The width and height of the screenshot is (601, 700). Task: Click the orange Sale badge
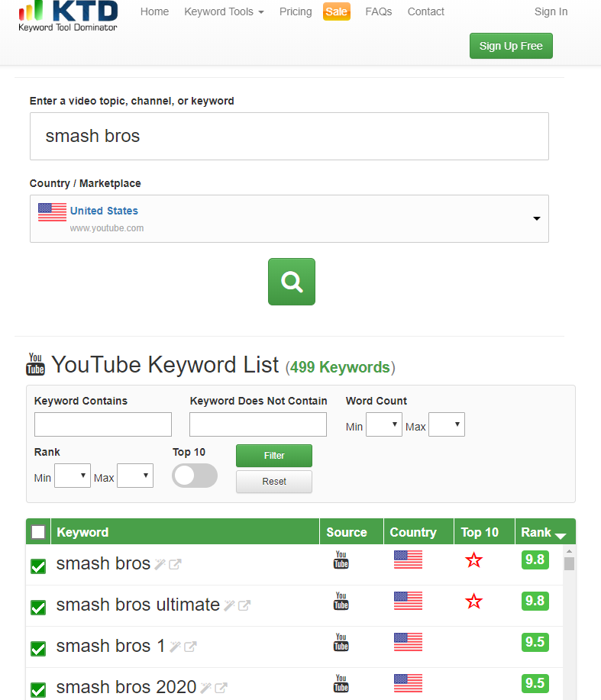point(337,11)
